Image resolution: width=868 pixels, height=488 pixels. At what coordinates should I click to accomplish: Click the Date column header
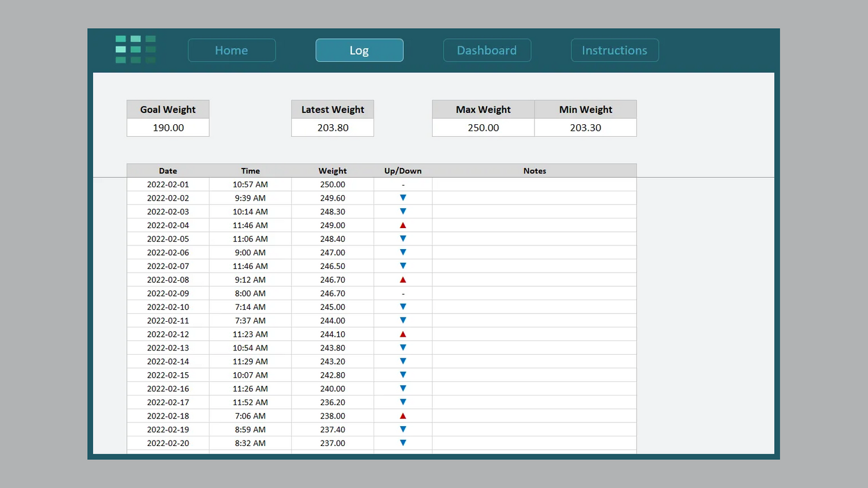pos(168,171)
